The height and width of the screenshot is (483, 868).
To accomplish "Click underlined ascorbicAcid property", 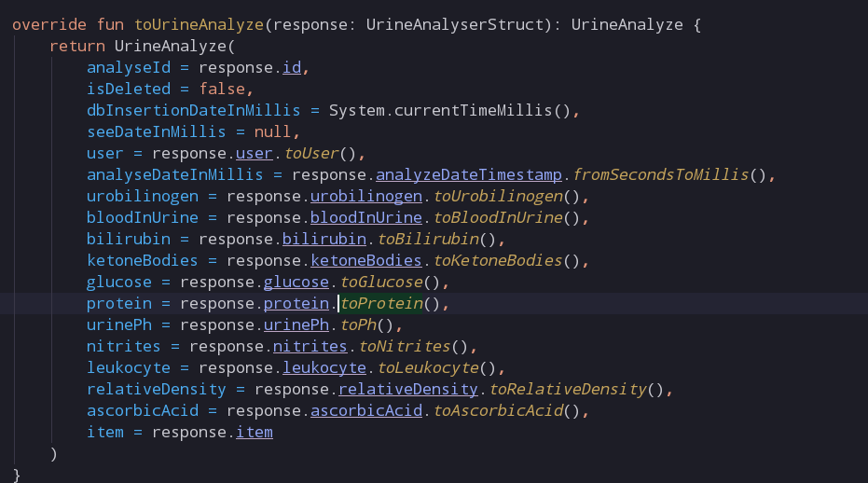I will pos(365,411).
